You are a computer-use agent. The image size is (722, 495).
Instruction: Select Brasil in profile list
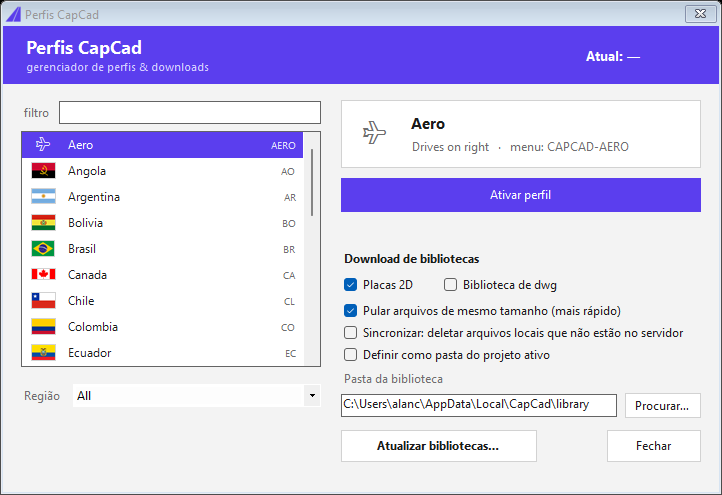click(x=162, y=249)
